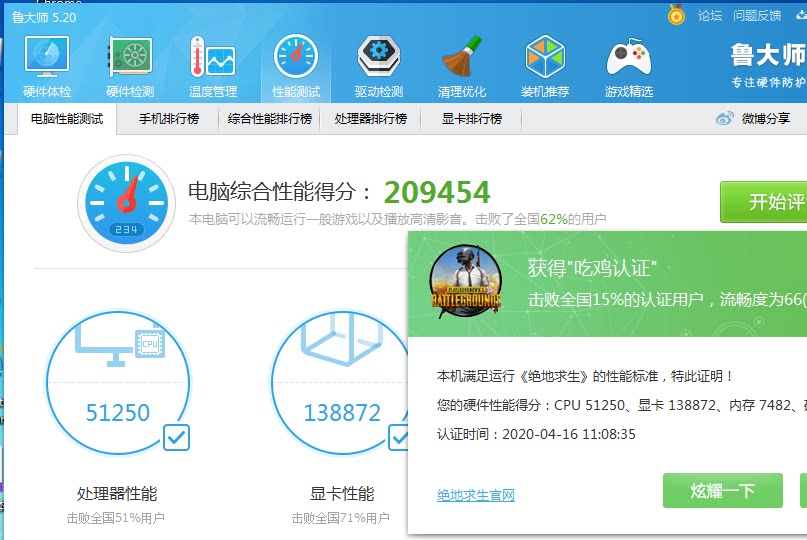
Task: Open 温度管理 temperature management
Action: tap(213, 67)
